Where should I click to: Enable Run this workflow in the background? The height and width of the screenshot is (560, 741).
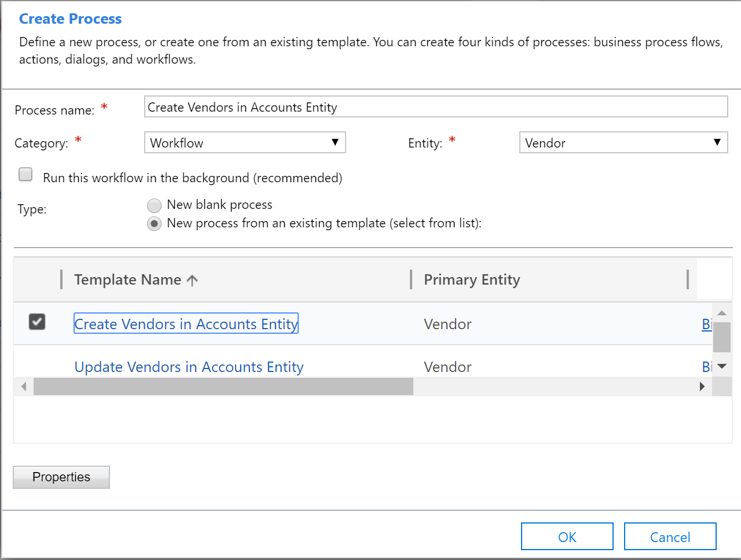click(x=25, y=175)
